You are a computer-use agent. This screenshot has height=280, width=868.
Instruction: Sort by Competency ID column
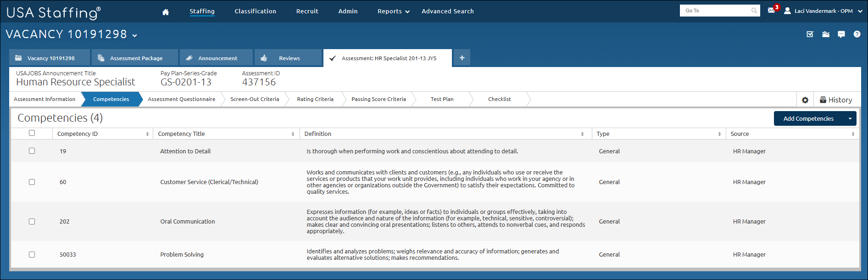coord(147,134)
